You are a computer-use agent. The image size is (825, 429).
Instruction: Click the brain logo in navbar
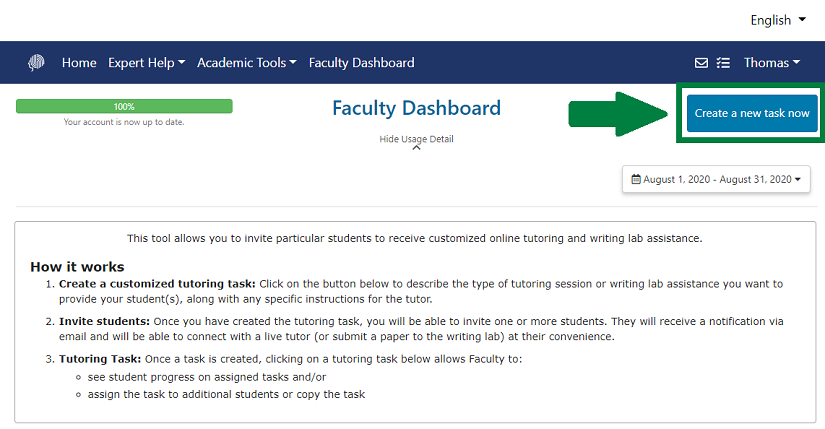point(36,63)
